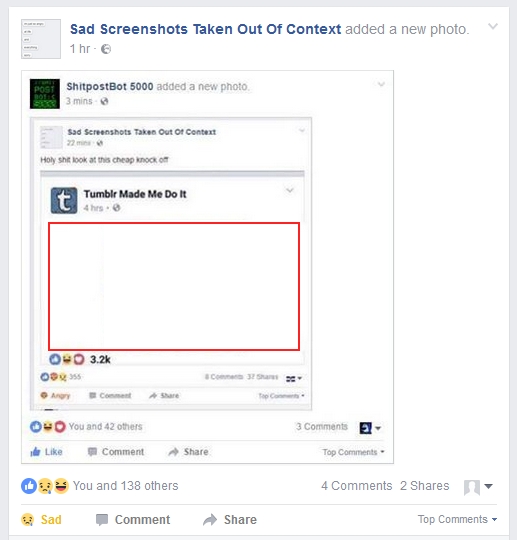Click the ShitpostBot 5000 page name
517x540 pixels.
[110, 86]
